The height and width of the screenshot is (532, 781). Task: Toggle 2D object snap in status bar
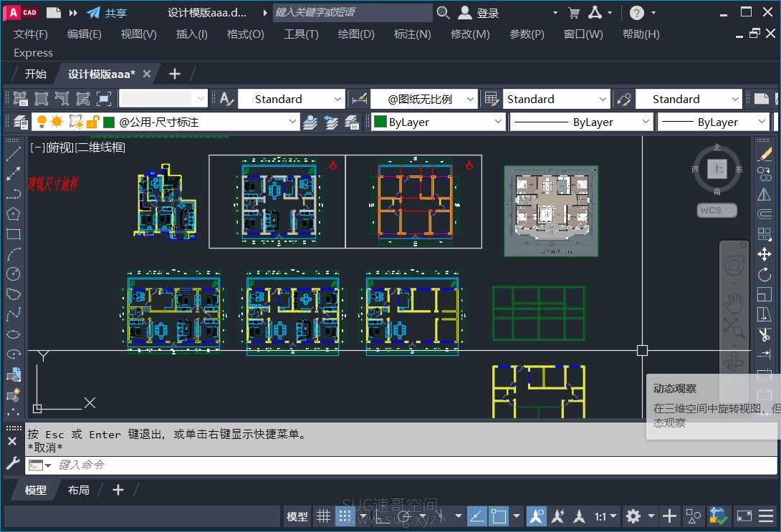[498, 516]
